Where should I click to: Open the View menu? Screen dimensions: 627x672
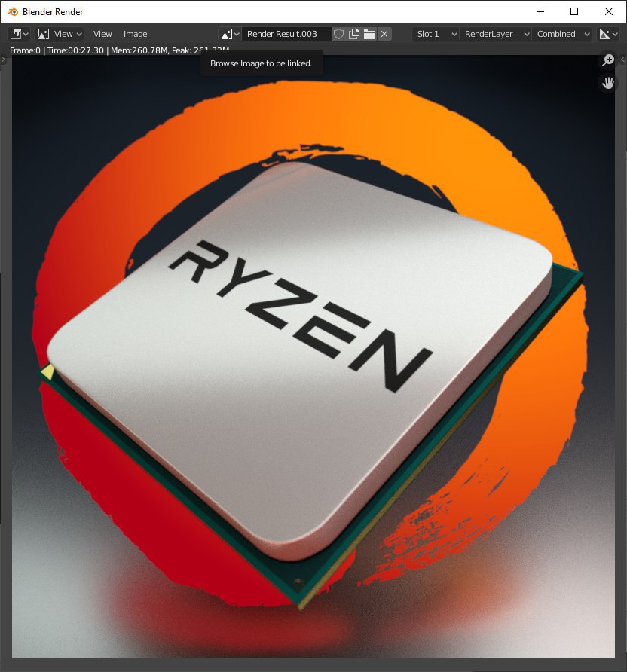(102, 34)
